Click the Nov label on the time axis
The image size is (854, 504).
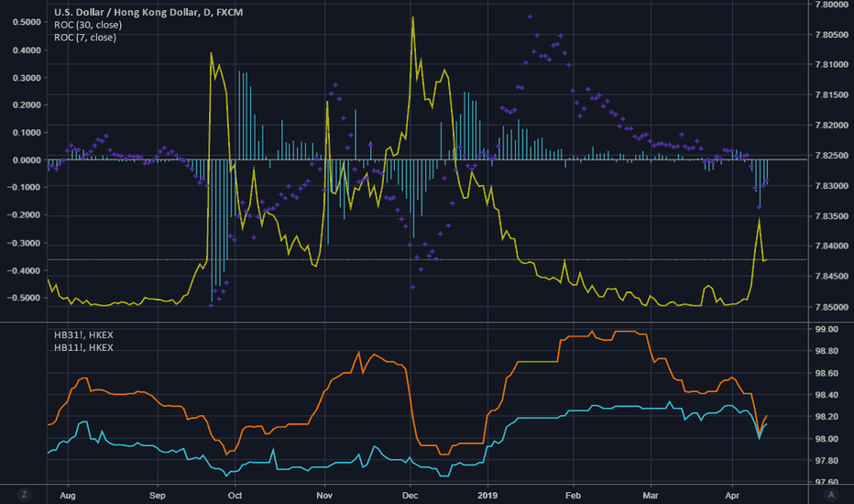pyautogui.click(x=324, y=495)
